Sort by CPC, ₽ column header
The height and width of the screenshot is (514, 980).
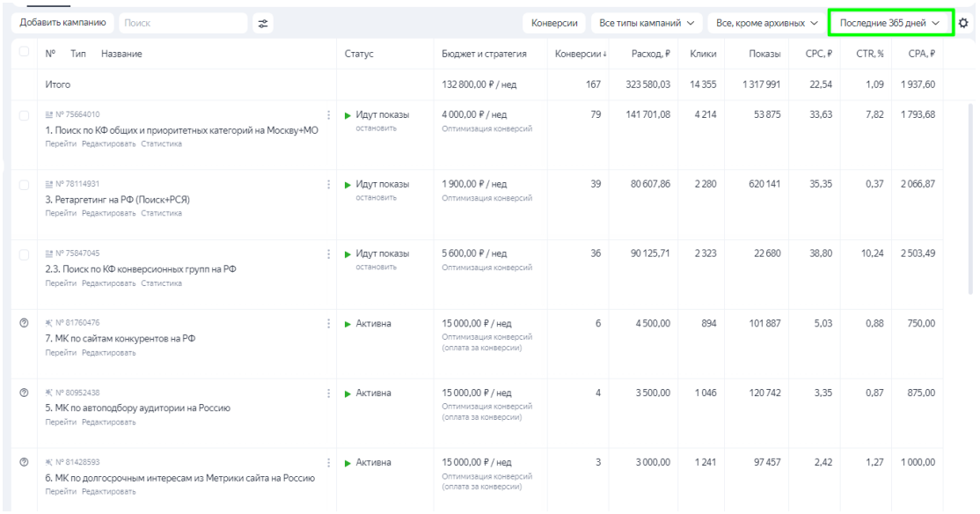click(x=819, y=54)
